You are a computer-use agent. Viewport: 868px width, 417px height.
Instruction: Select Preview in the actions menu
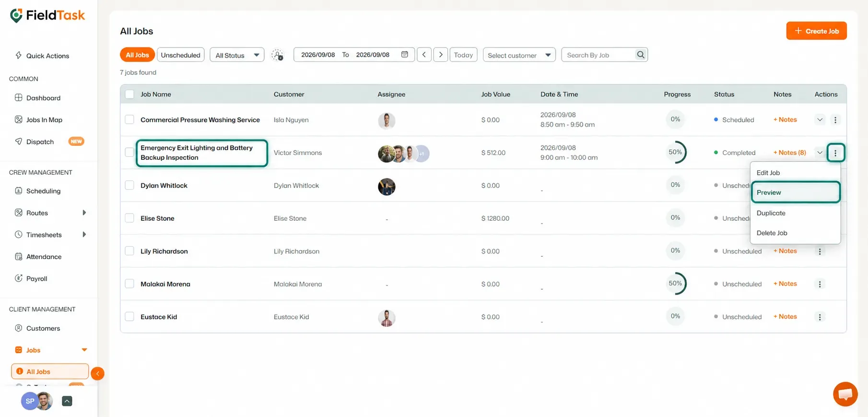click(x=796, y=192)
